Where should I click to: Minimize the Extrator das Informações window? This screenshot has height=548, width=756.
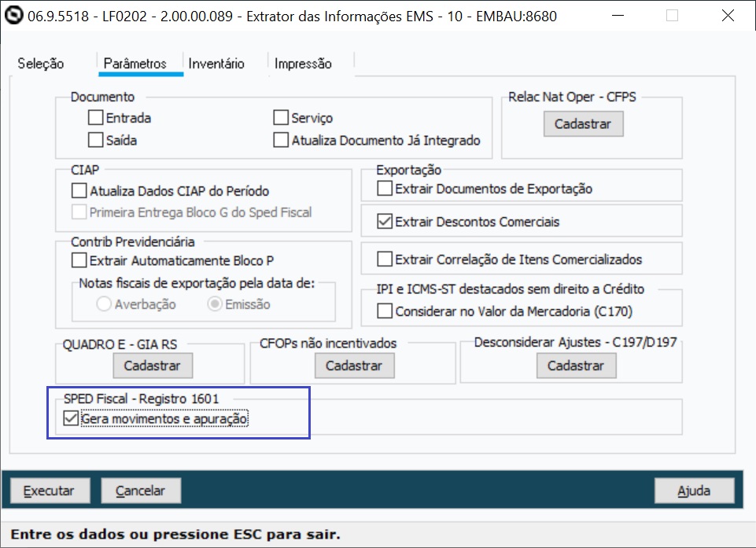coord(618,16)
